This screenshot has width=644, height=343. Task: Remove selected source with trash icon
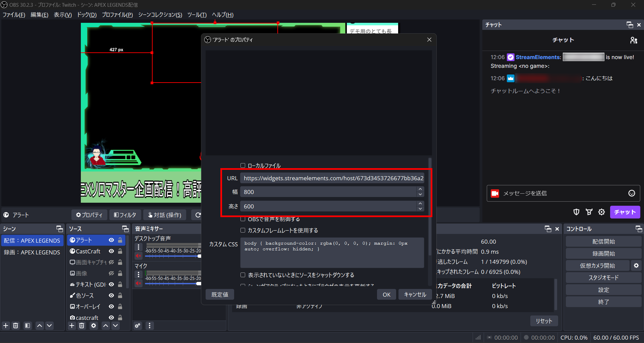click(x=82, y=326)
